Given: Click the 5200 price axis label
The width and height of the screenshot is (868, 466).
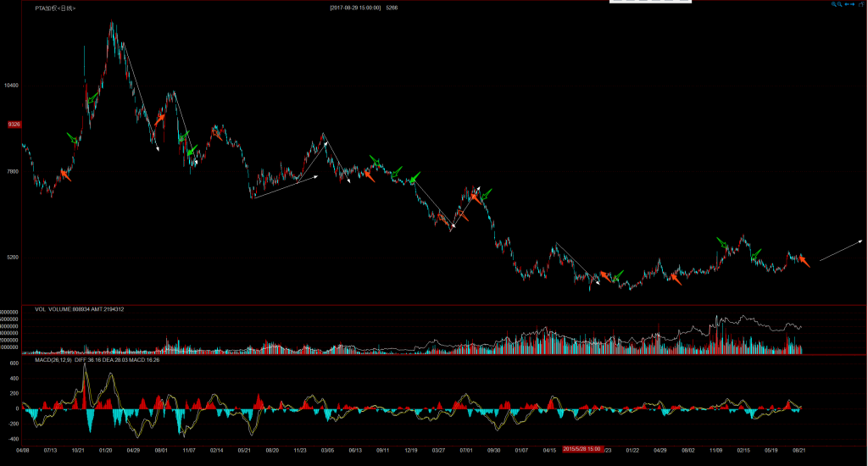Looking at the screenshot, I should (12, 257).
